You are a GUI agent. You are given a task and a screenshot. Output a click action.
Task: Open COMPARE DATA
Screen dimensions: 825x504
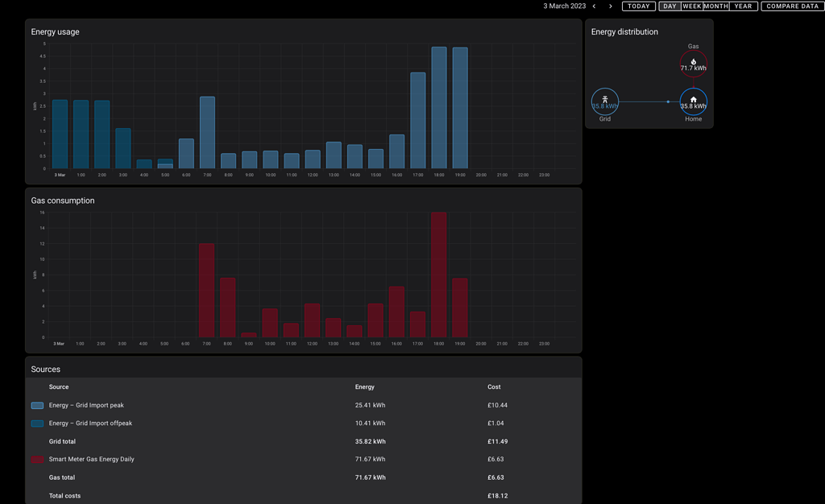click(x=793, y=6)
